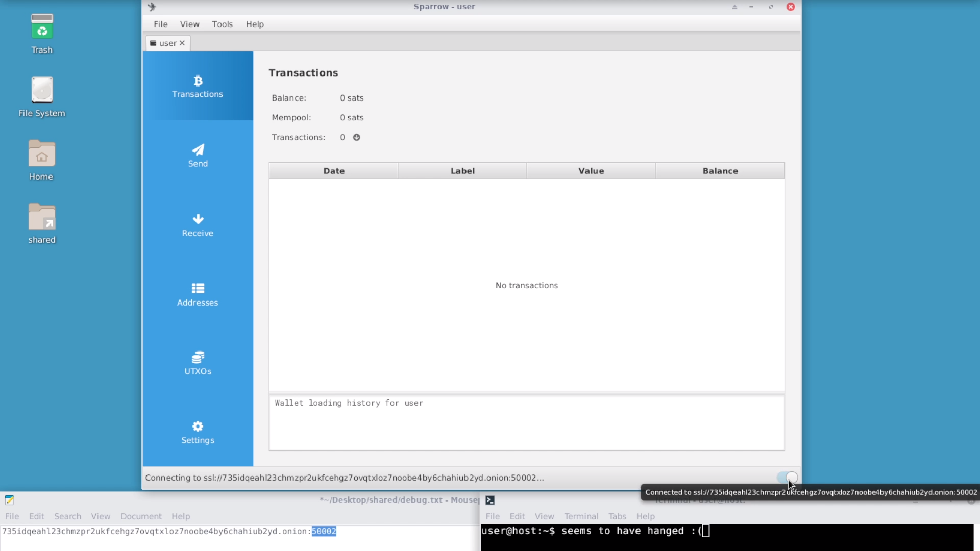
Task: Open the Transactions view in Sparrow sidebar
Action: click(198, 87)
